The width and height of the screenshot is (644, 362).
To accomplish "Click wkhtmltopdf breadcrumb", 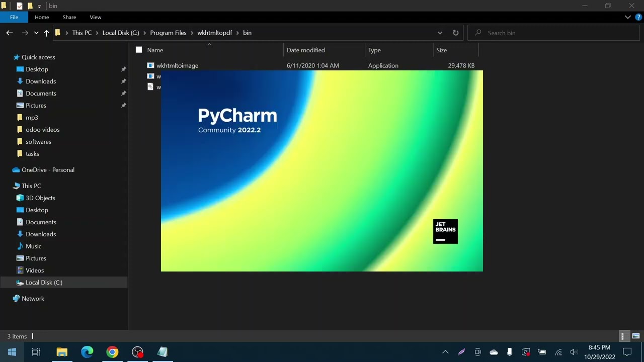I will click(x=215, y=33).
